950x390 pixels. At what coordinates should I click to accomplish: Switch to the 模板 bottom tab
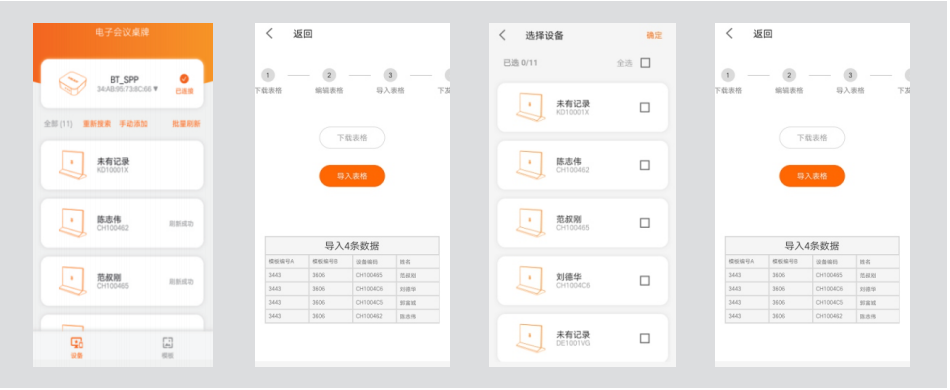pyautogui.click(x=168, y=348)
